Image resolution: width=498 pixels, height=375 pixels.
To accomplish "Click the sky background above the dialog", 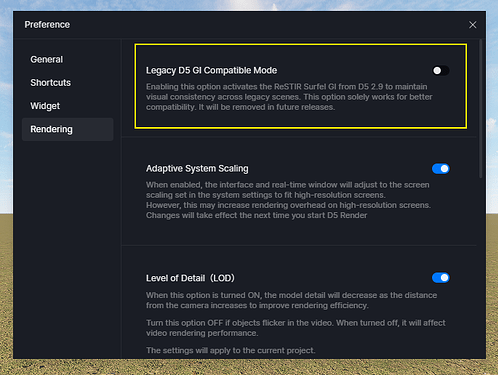I will pyautogui.click(x=249, y=5).
